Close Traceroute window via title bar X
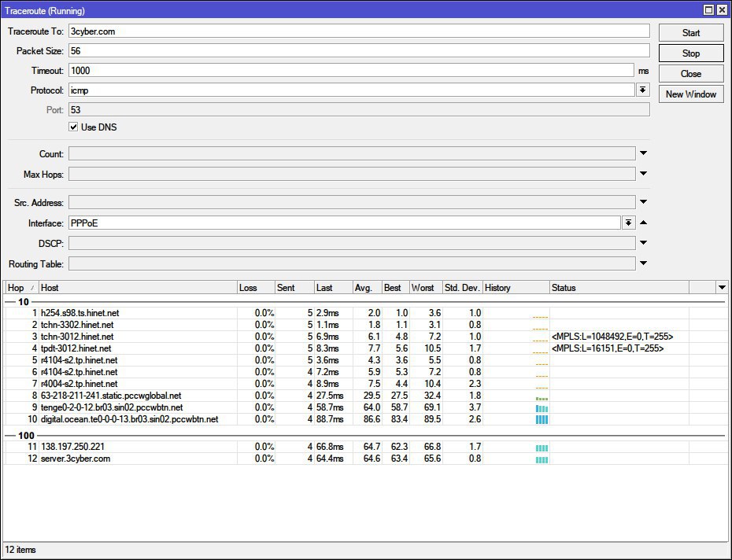 click(722, 10)
